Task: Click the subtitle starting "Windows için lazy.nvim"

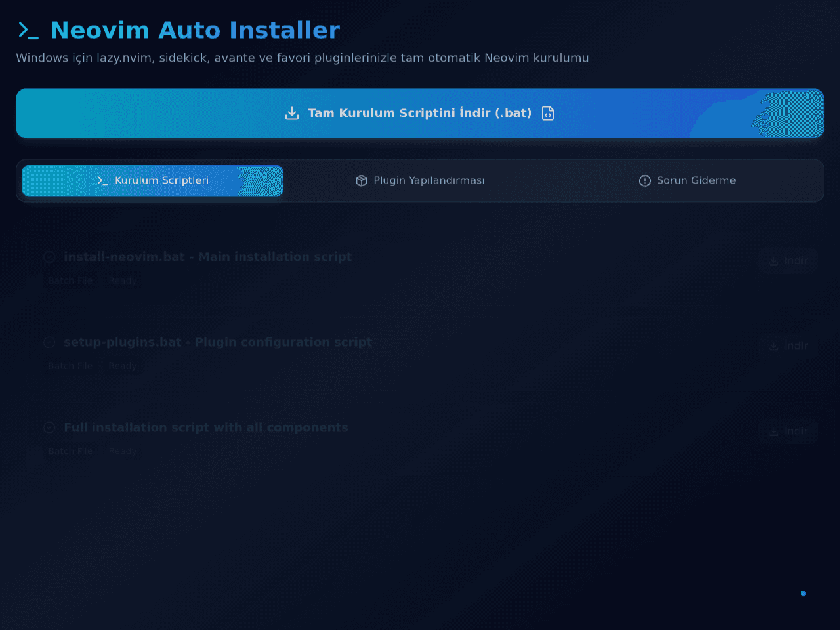Action: pos(303,58)
